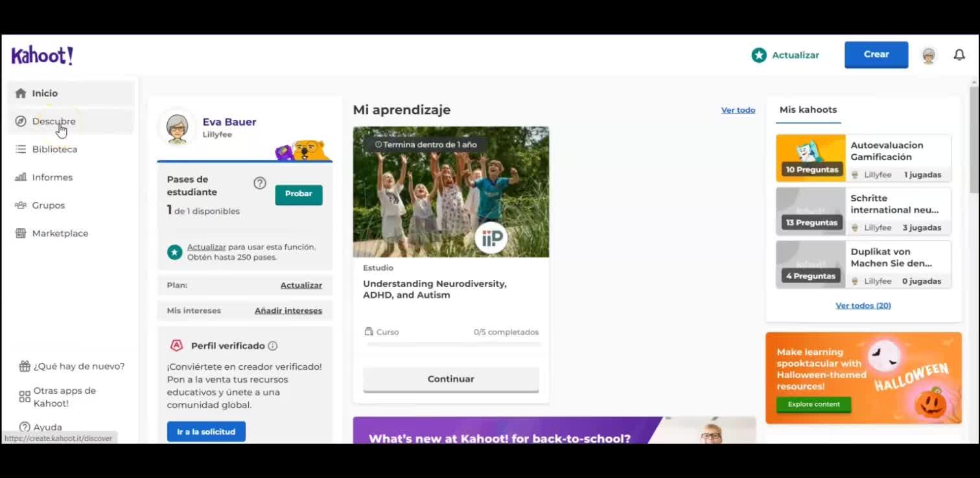The height and width of the screenshot is (478, 980).
Task: Click the Ayuda question mark icon
Action: [x=25, y=427]
